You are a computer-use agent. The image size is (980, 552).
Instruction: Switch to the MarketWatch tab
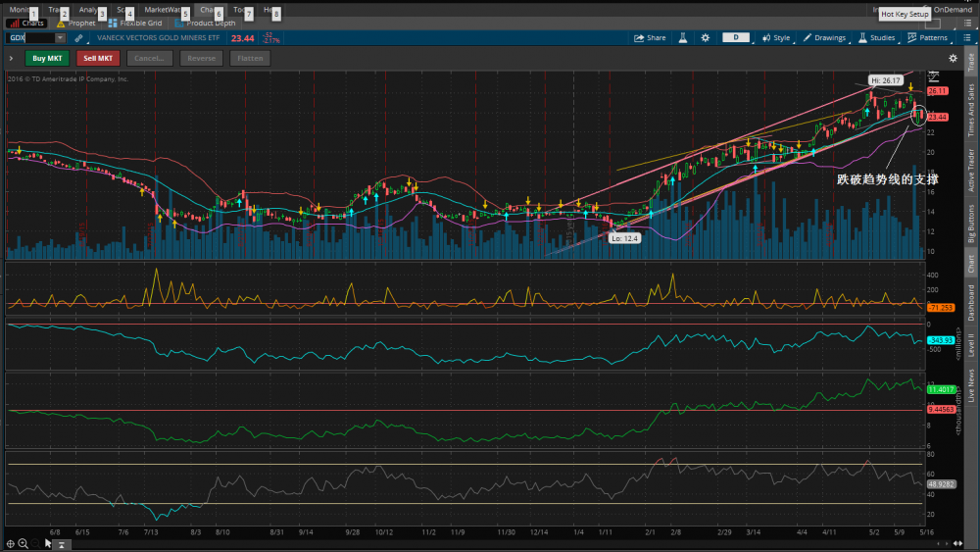(x=163, y=9)
